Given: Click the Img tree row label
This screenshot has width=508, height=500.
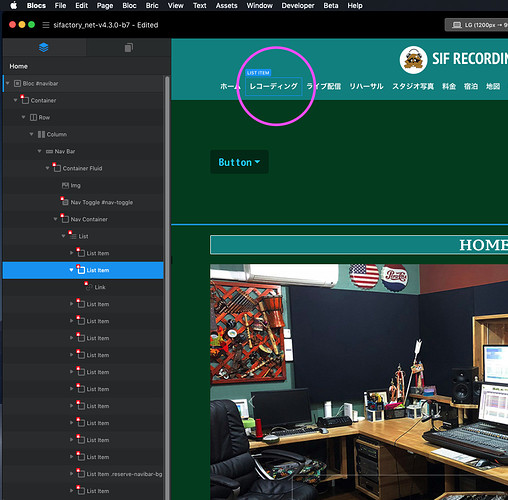Looking at the screenshot, I should (75, 185).
